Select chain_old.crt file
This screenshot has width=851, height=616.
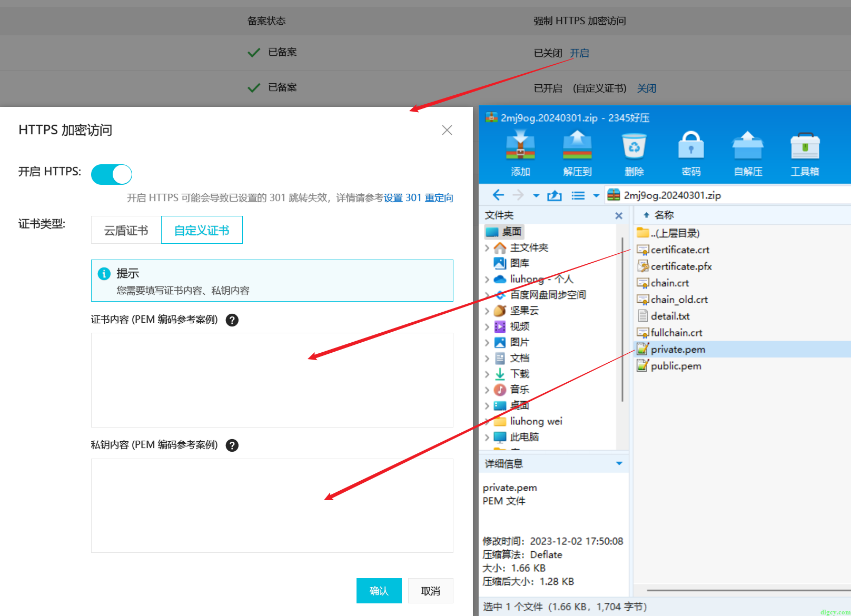point(679,300)
